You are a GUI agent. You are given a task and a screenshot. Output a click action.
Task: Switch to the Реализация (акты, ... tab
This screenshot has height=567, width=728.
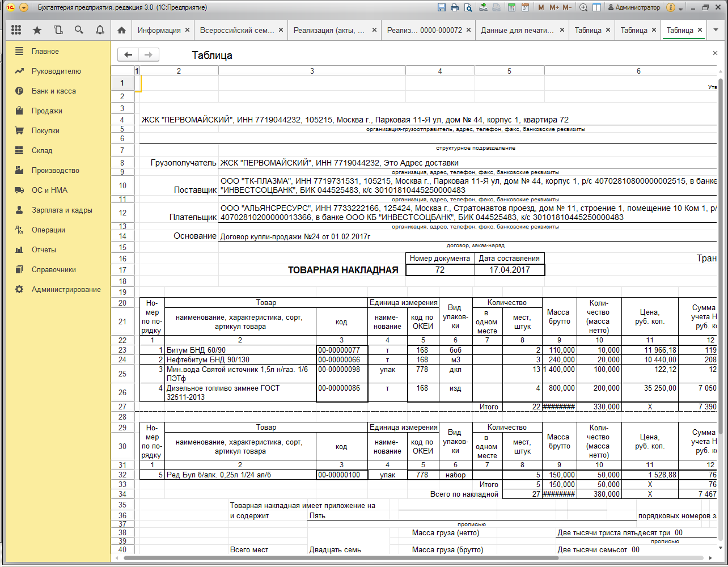pos(329,30)
